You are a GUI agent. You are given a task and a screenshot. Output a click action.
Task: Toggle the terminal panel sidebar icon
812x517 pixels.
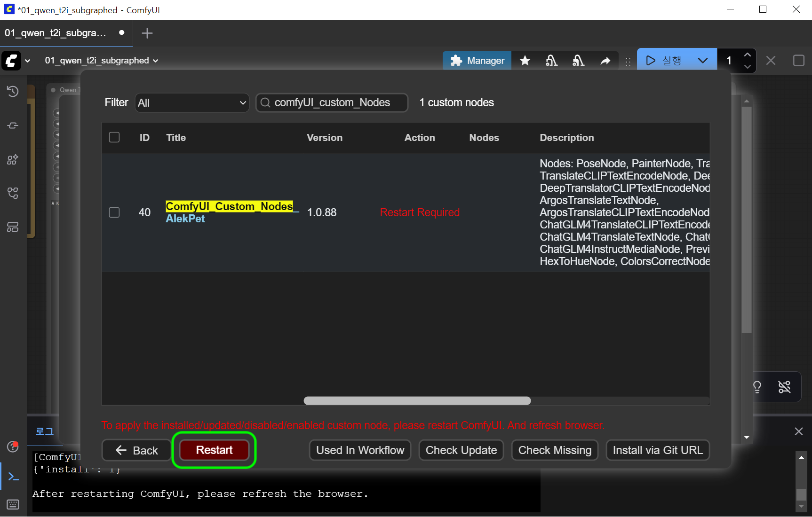pyautogui.click(x=13, y=477)
